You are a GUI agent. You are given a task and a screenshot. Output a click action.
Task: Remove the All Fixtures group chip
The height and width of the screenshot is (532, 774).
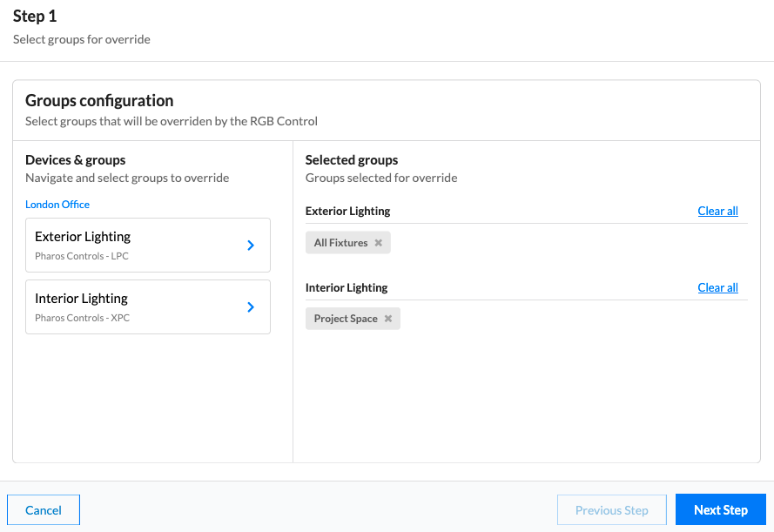coord(378,243)
